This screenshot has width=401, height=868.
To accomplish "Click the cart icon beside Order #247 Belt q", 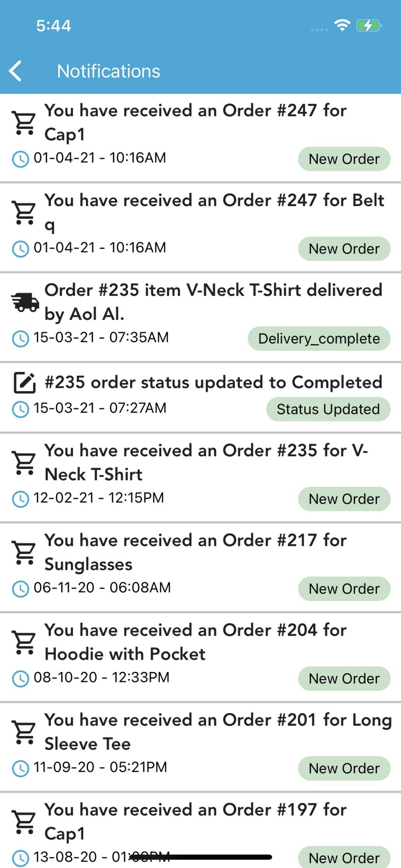I will click(x=24, y=213).
